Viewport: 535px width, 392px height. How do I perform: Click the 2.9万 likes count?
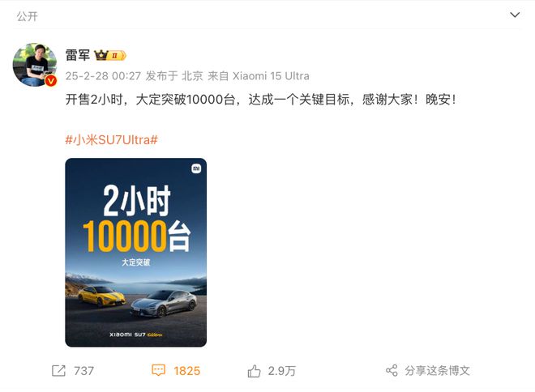pos(282,371)
